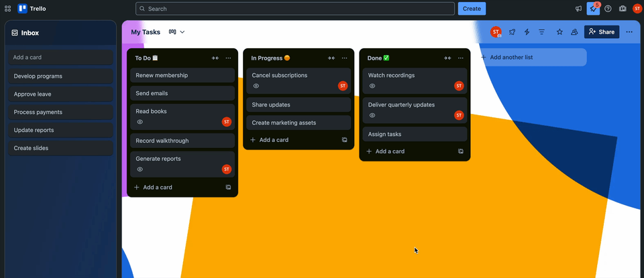644x278 pixels.
Task: Open the rocket power-ups icon
Action: pyautogui.click(x=512, y=32)
